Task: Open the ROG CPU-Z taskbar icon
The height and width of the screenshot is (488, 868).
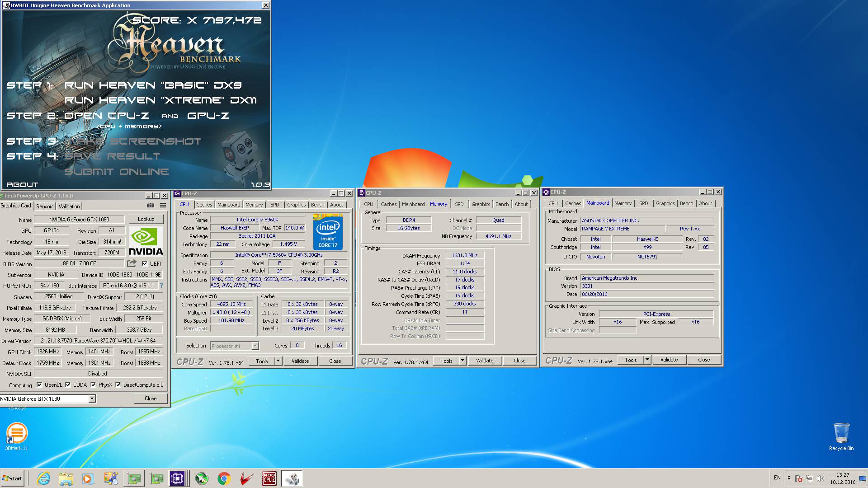Action: pyautogui.click(x=269, y=479)
